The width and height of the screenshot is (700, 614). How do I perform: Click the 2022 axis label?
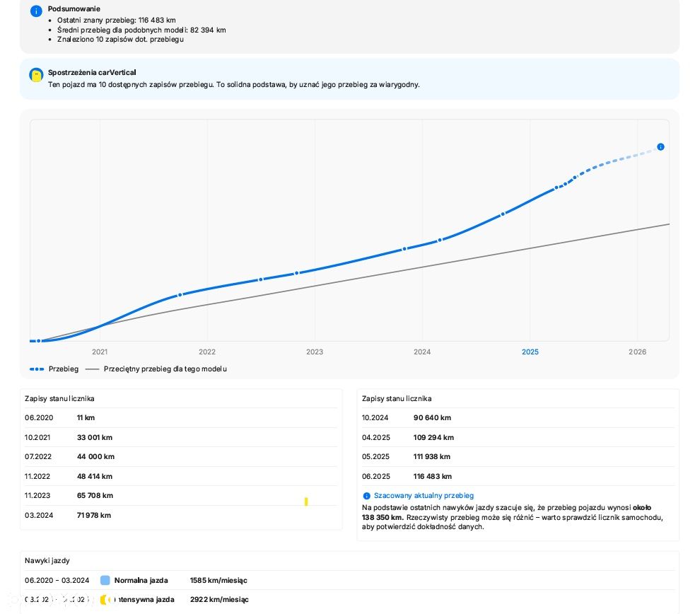pyautogui.click(x=207, y=352)
